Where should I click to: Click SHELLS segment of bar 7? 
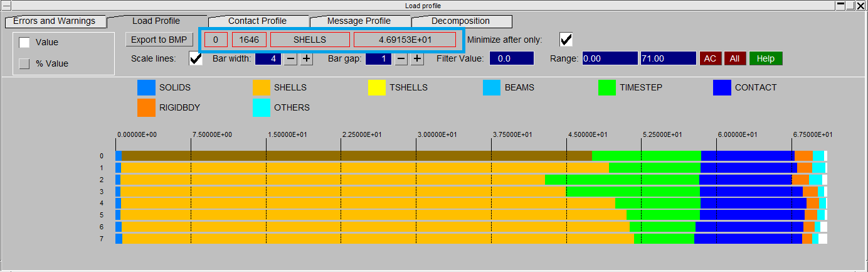(x=378, y=239)
